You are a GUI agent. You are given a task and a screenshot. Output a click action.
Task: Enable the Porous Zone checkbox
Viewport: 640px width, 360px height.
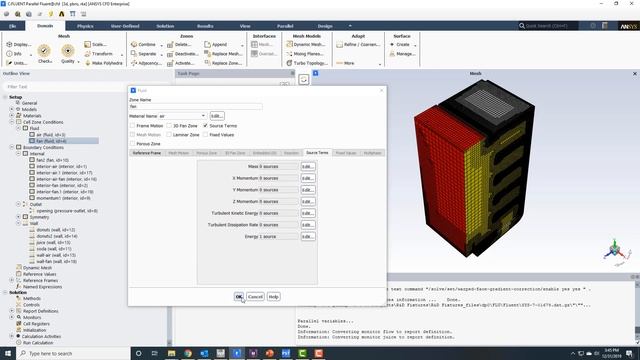coord(132,144)
